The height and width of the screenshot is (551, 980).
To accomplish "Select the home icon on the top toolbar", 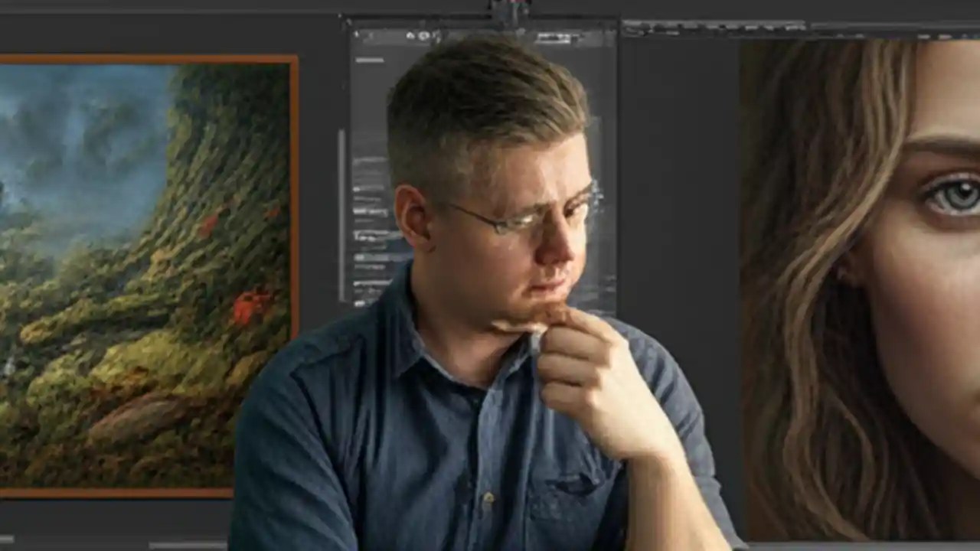I will (411, 35).
